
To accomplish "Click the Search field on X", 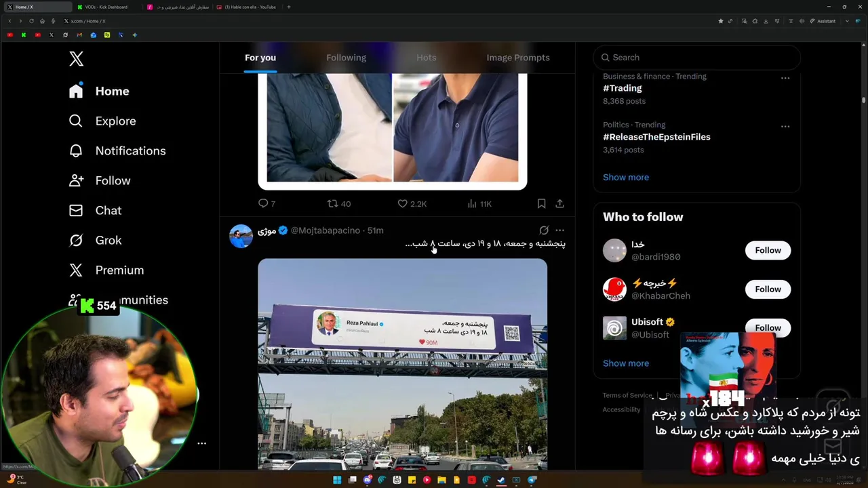I will (696, 58).
